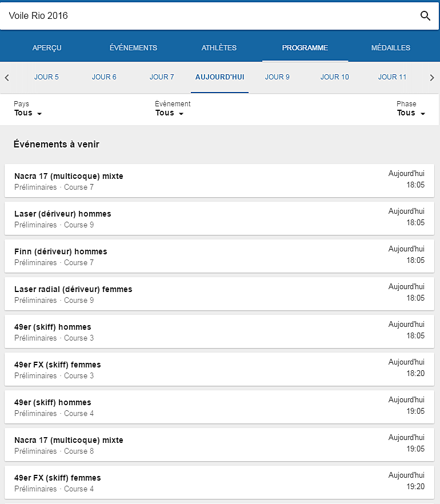Select Jour 9 in day selector
The width and height of the screenshot is (440, 504).
(277, 77)
